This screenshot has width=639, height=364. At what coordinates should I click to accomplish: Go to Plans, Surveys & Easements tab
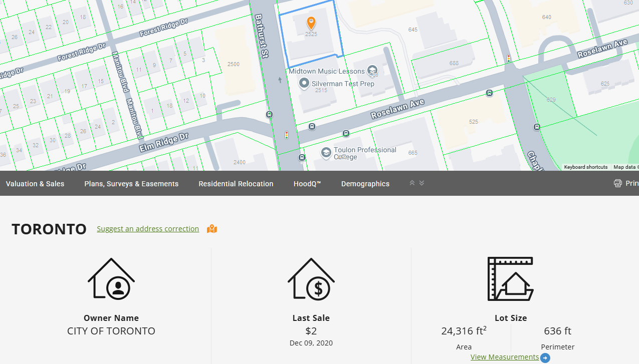[131, 184]
